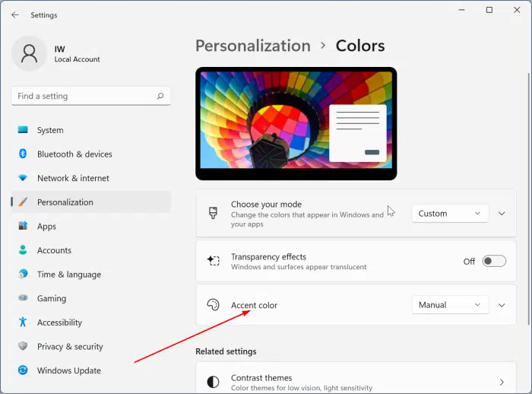
Task: Open Time & language
Action: pos(91,274)
